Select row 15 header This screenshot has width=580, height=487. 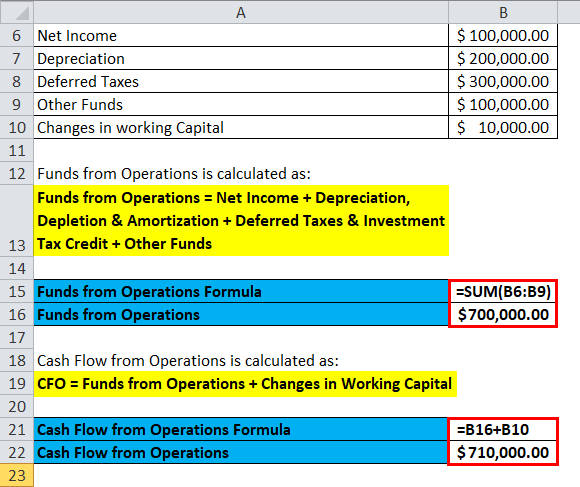coord(17,291)
